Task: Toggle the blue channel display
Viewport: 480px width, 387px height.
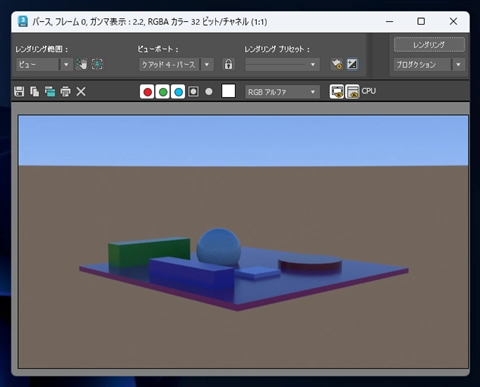Action: (x=178, y=92)
